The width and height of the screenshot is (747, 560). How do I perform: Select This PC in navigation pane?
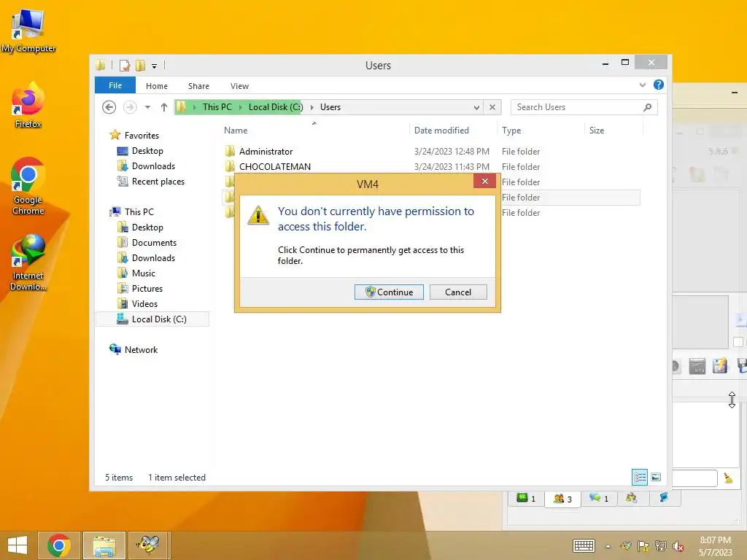(139, 212)
